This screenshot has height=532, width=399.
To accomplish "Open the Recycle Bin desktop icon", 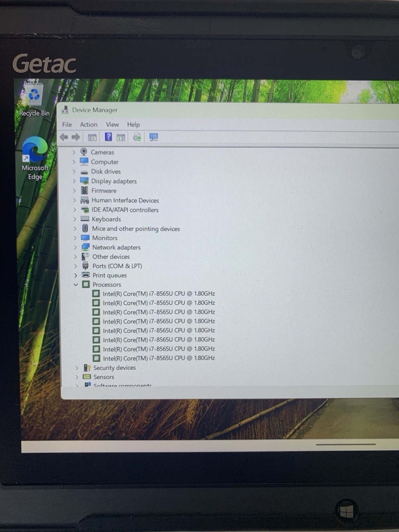I will point(34,100).
